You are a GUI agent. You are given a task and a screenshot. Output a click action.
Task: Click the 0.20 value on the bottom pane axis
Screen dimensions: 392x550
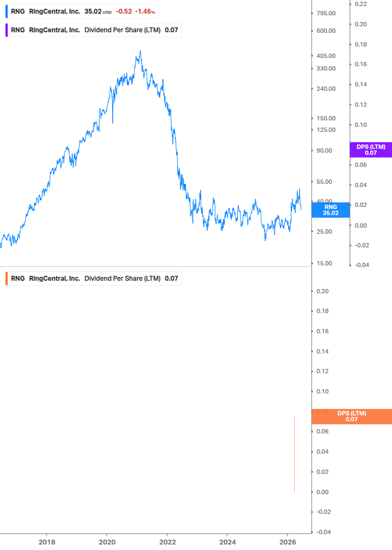click(x=322, y=291)
